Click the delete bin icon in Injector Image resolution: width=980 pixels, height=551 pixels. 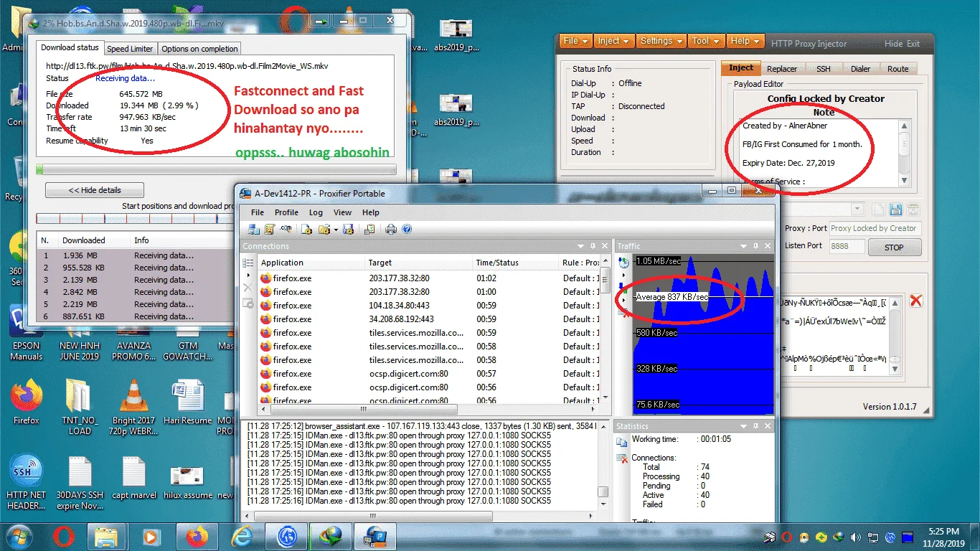point(913,209)
